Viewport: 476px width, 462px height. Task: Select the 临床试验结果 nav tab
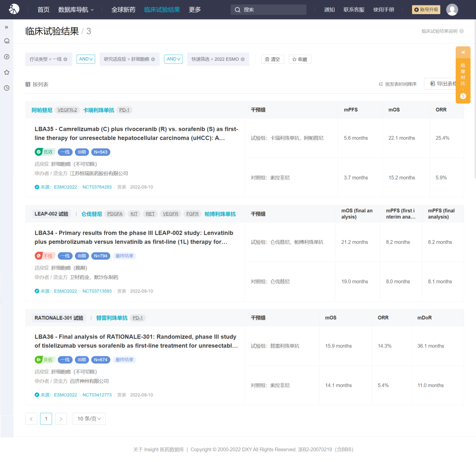(x=162, y=10)
